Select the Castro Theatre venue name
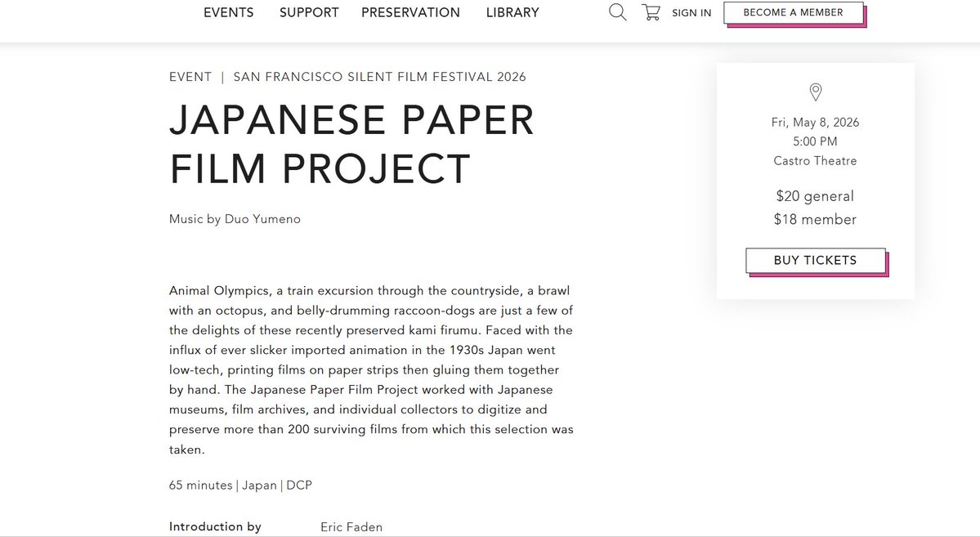The width and height of the screenshot is (980, 537). pyautogui.click(x=815, y=160)
